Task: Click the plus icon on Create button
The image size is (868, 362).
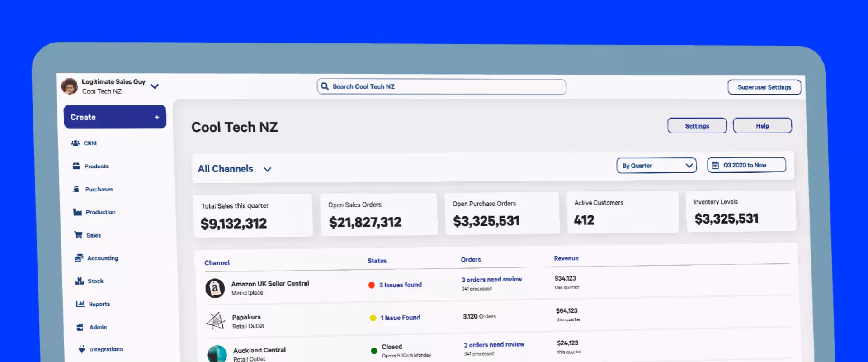Action: pos(157,117)
